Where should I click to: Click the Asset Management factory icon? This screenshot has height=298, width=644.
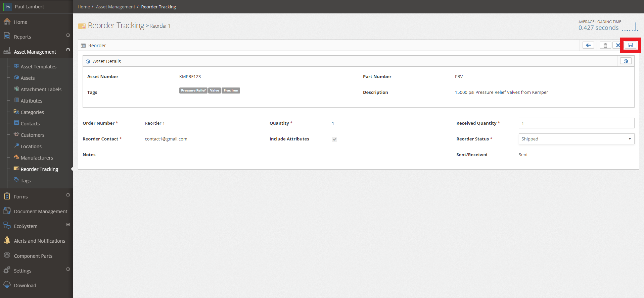[x=7, y=51]
